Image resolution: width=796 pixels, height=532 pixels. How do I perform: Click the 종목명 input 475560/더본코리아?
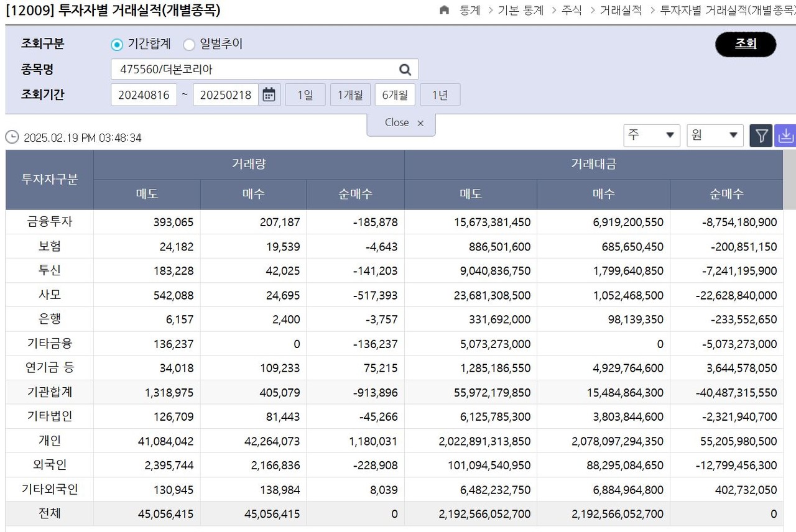(264, 70)
